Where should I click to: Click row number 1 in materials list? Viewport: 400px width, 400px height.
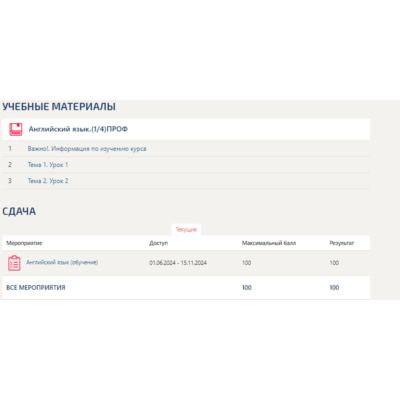10,149
